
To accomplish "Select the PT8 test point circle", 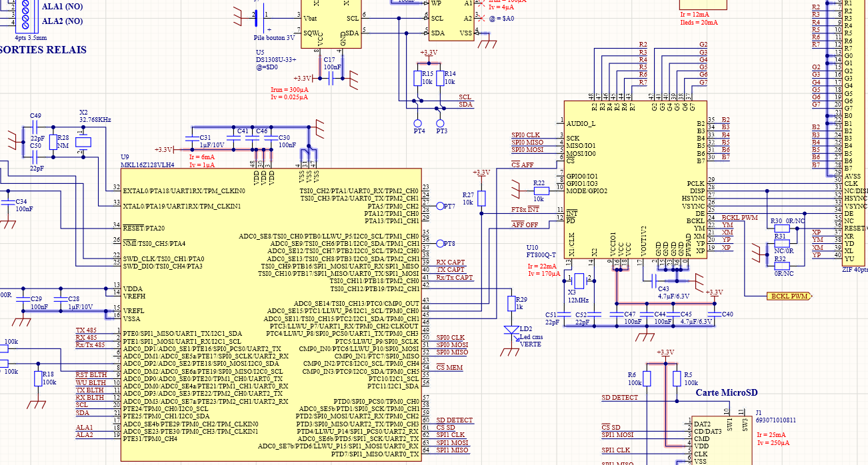I will 440,243.
